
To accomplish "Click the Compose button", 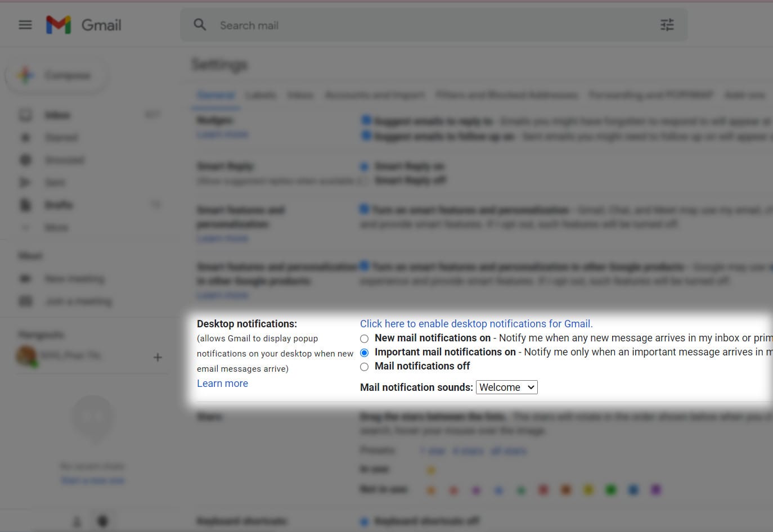I will [x=56, y=75].
